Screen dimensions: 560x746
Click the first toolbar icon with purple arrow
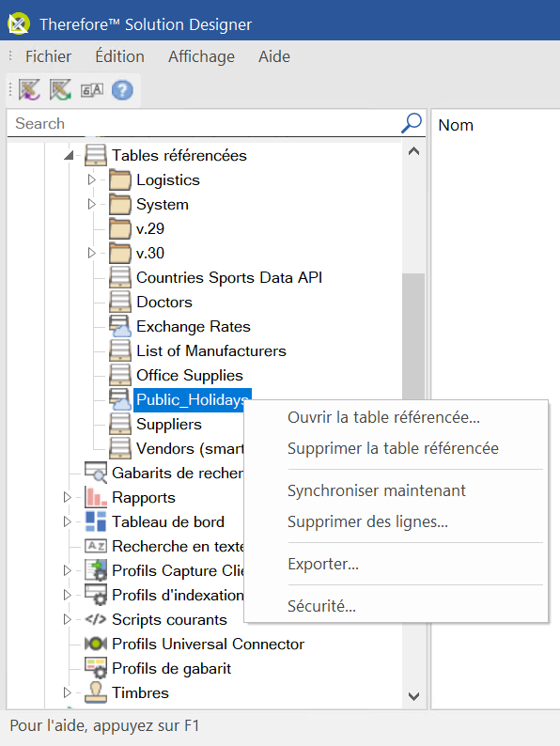tap(29, 90)
